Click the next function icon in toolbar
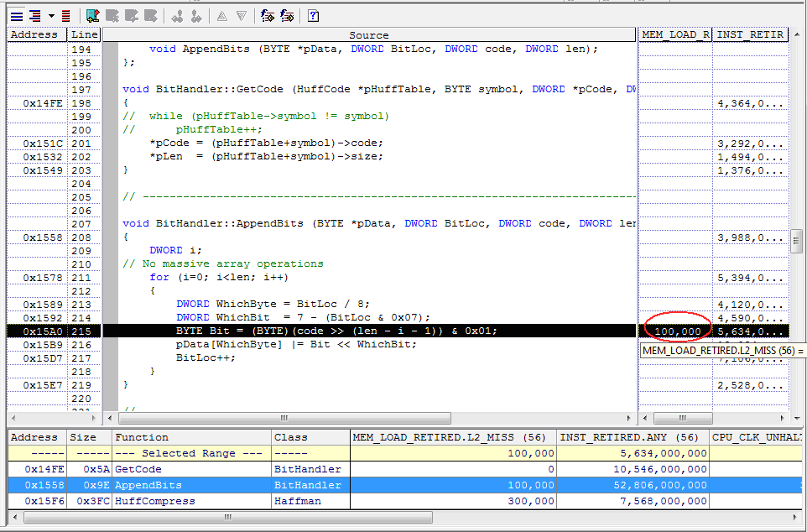This screenshot has width=807, height=532. (x=287, y=15)
